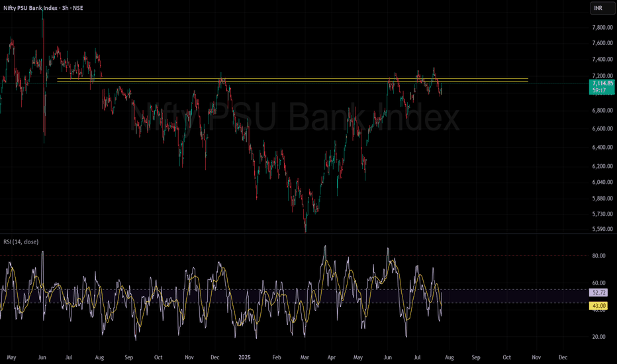Click the 7,800.00 price axis label
Image resolution: width=617 pixels, height=364 pixels.
click(x=602, y=28)
